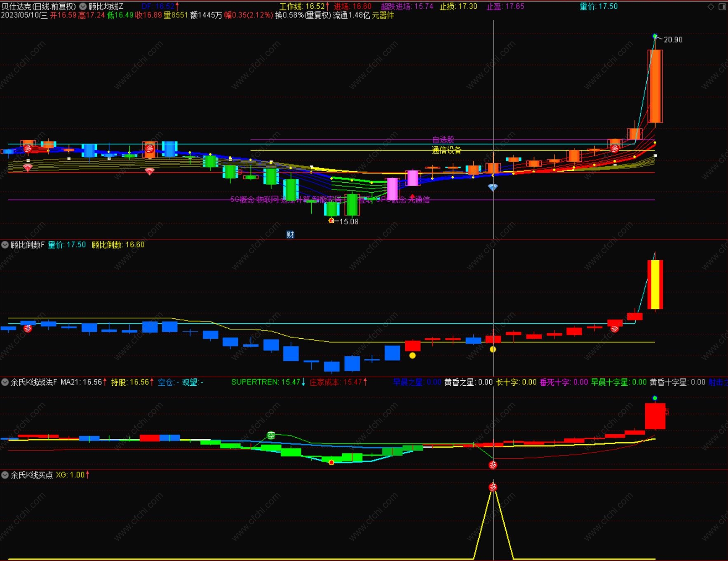Click the 止盈: 17.65 header value

505,7
